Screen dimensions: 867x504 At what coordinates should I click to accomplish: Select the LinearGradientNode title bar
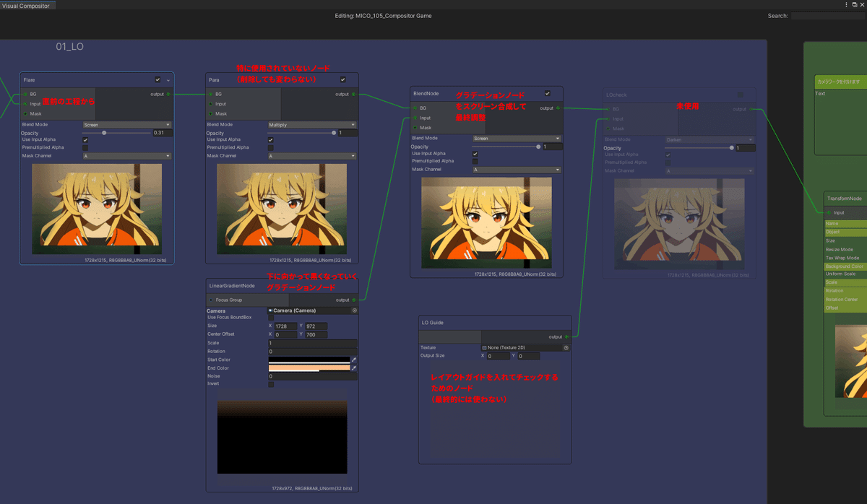click(x=282, y=286)
